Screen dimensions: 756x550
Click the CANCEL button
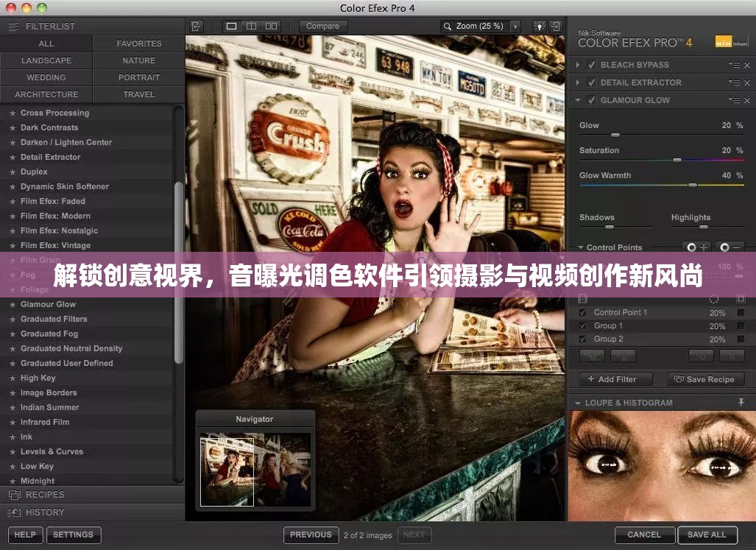pos(644,535)
